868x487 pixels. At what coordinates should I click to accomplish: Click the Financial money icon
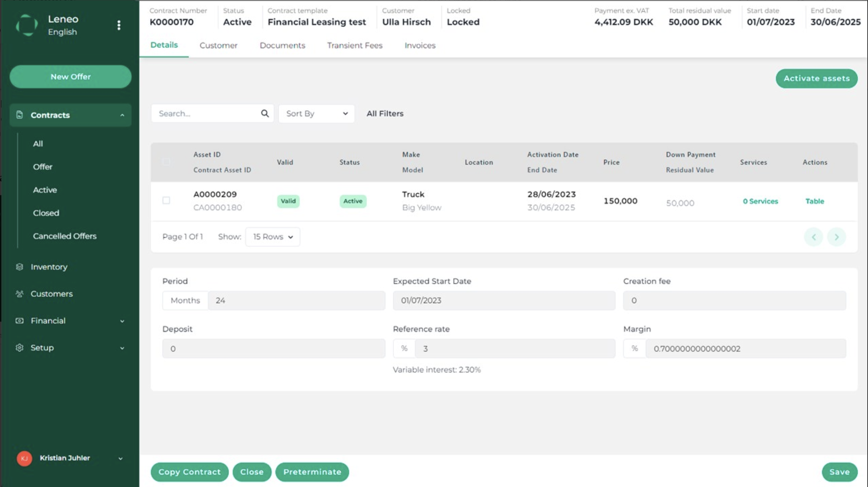point(20,321)
